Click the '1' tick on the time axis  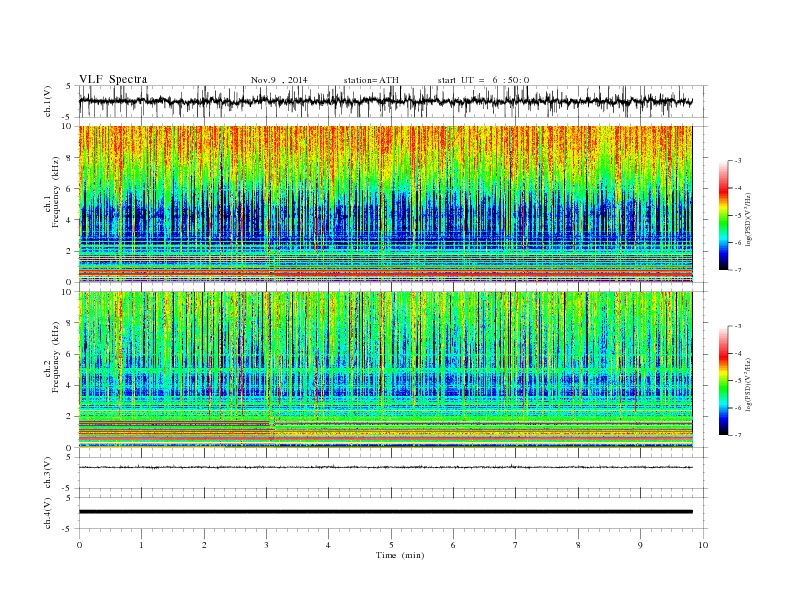tap(141, 545)
